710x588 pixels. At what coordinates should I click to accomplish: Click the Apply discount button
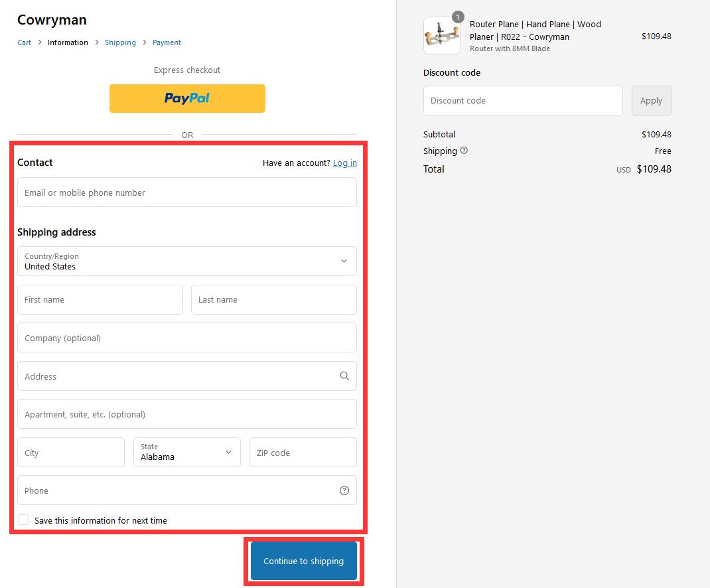tap(651, 100)
